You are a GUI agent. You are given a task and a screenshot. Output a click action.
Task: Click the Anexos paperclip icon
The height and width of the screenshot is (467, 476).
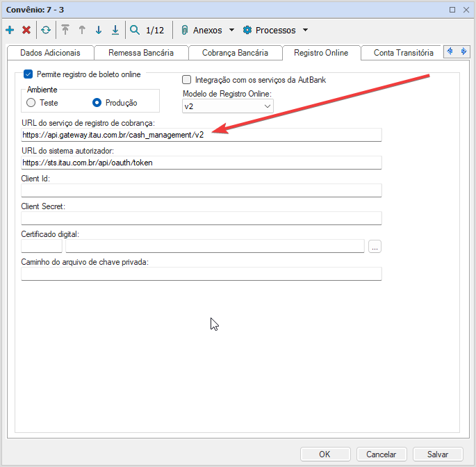pyautogui.click(x=184, y=30)
